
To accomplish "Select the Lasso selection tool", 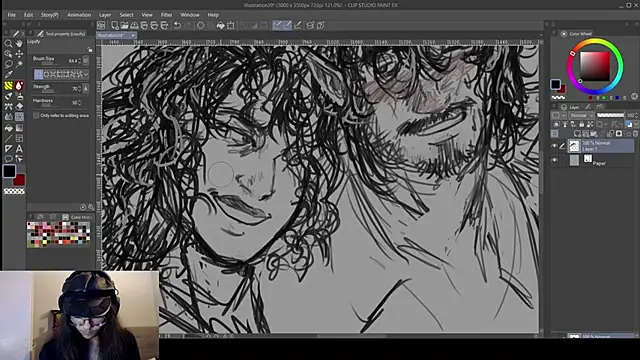I will [x=8, y=64].
